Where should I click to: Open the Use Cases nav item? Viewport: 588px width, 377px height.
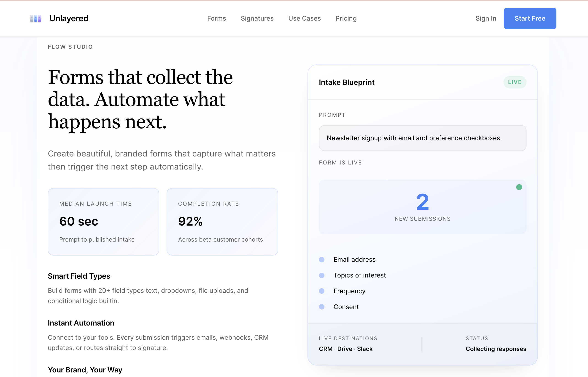[x=304, y=18]
